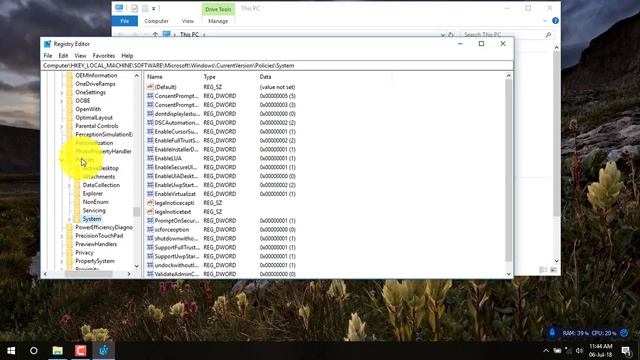Screen dimensions: 640x360
Task: Select the PreviewHandlers key
Action: pyautogui.click(x=96, y=244)
